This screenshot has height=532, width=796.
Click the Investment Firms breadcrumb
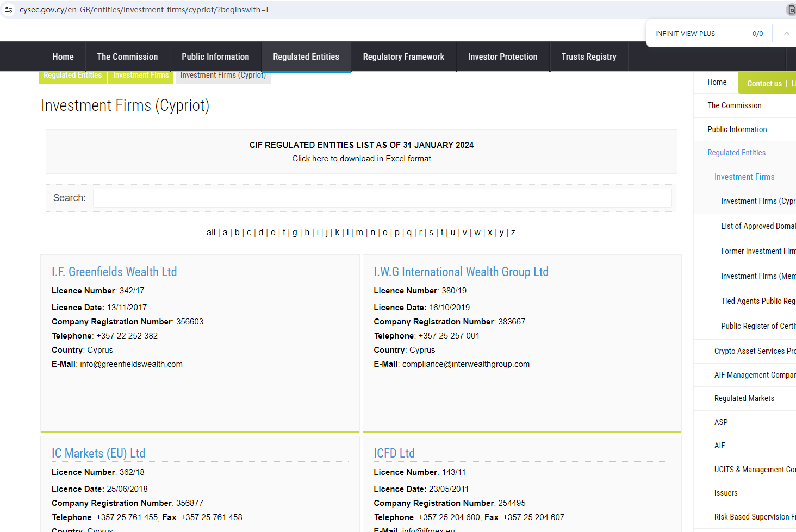coord(141,76)
